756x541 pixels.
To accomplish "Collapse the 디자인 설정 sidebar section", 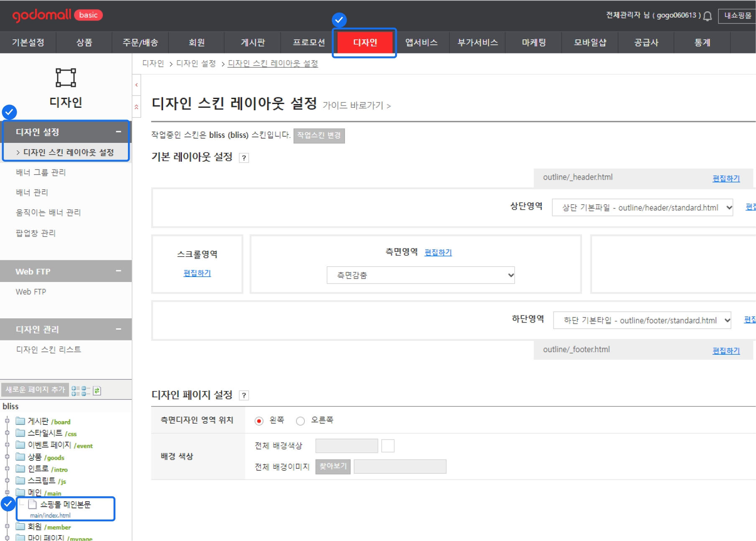I will (x=118, y=132).
